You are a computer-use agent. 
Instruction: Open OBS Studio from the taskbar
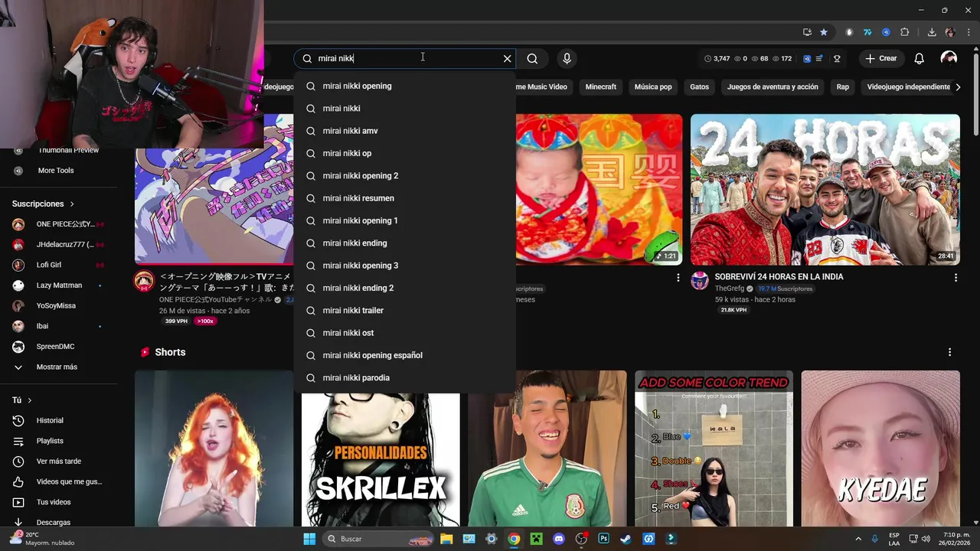[x=581, y=539]
